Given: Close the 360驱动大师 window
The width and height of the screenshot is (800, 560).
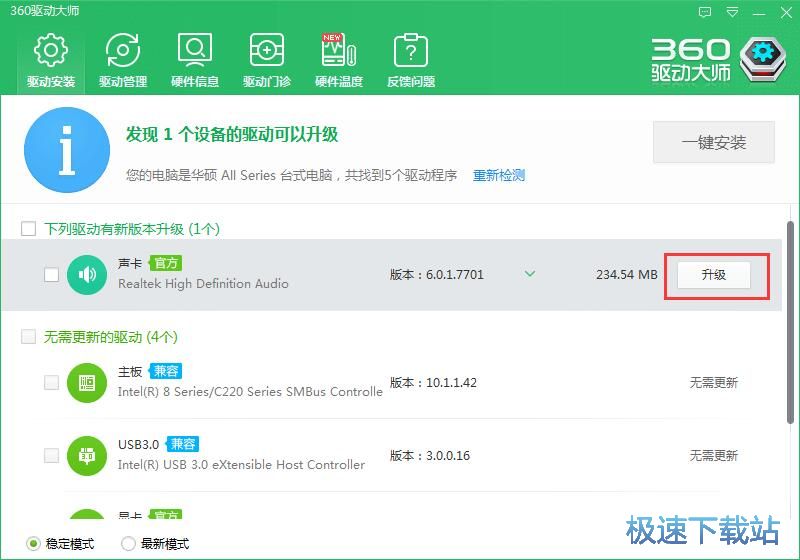Looking at the screenshot, I should [786, 12].
